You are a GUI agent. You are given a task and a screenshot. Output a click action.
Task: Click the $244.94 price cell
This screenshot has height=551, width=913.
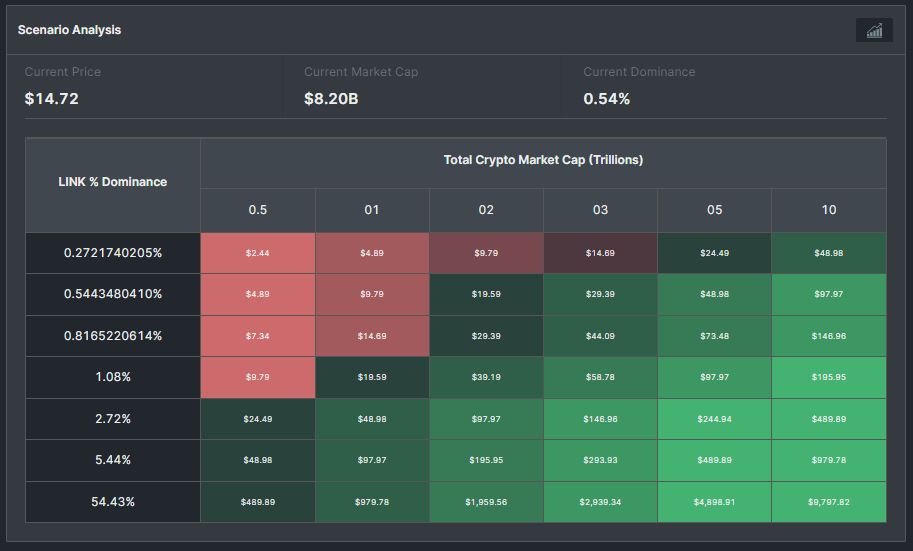tap(714, 419)
